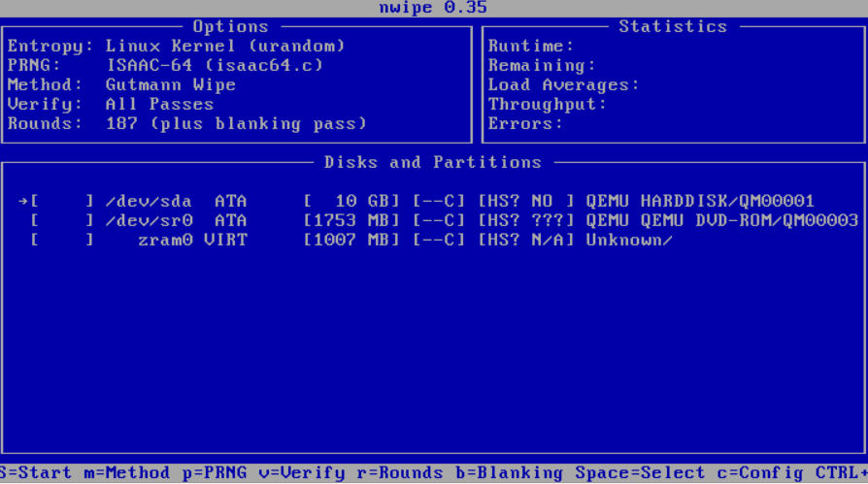
Task: Click the Disks and Partitions heading
Action: pyautogui.click(x=433, y=162)
